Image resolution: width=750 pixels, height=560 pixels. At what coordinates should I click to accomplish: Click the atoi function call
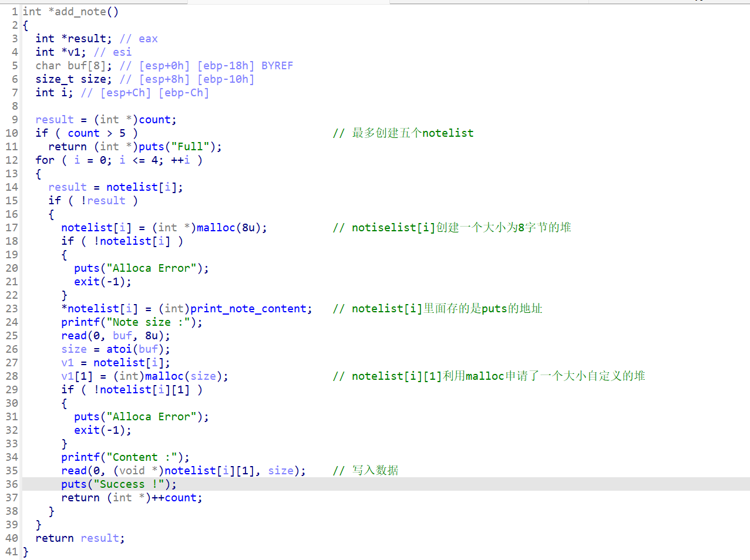[119, 349]
